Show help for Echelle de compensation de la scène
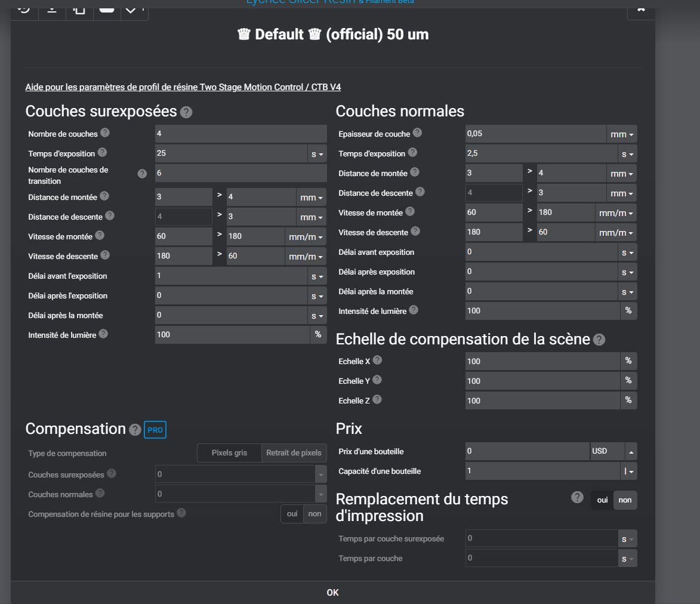 [599, 340]
